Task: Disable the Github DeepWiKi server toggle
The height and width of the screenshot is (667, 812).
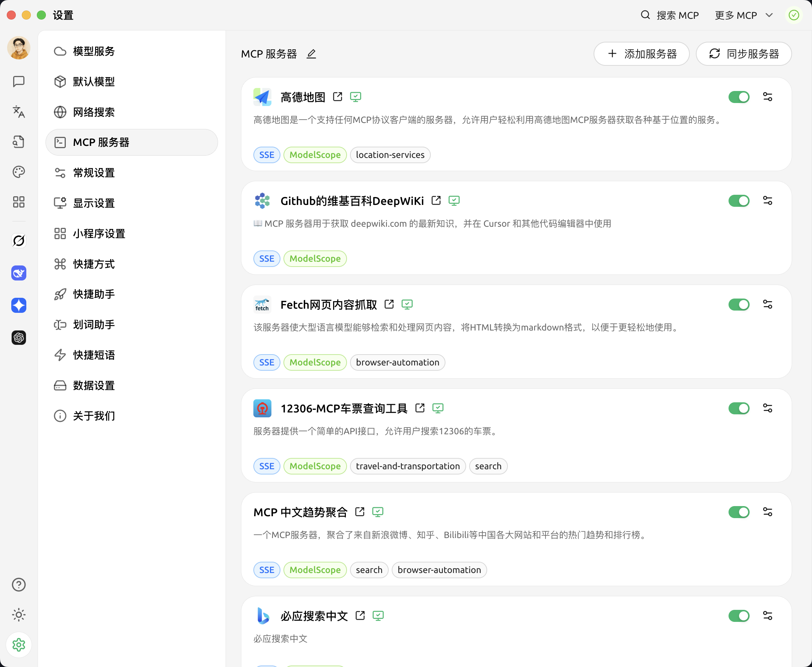Action: [x=739, y=200]
